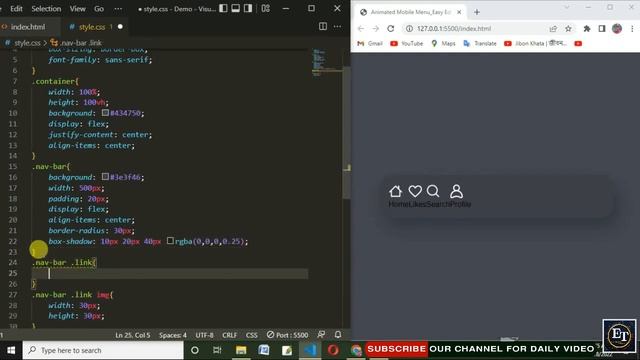640x360 pixels.
Task: Click the UTF-8 encoding status item
Action: 204,335
